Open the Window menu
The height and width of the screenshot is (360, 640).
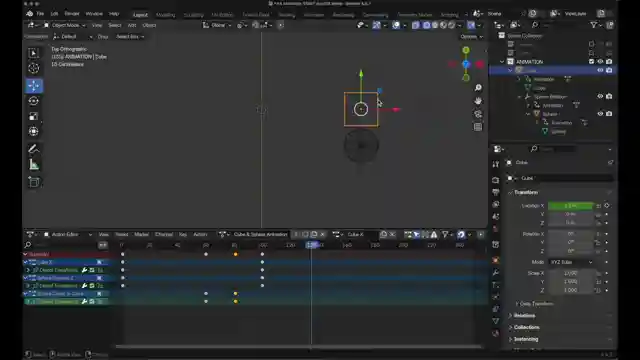94,14
